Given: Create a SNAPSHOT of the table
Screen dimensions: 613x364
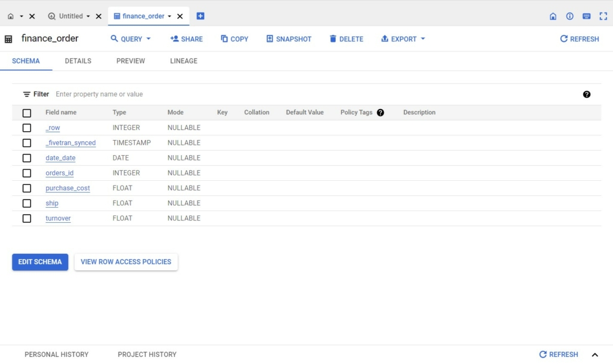Looking at the screenshot, I should pos(289,39).
